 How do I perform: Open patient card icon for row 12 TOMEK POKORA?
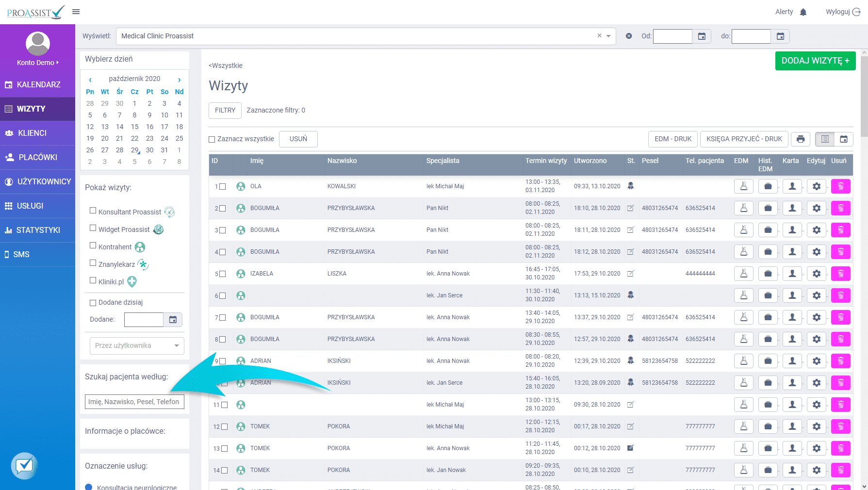[x=792, y=426]
